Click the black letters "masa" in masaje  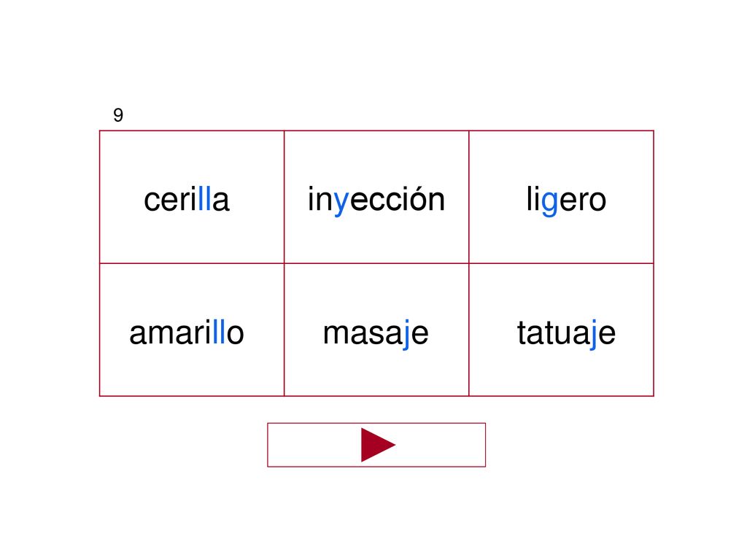363,334
